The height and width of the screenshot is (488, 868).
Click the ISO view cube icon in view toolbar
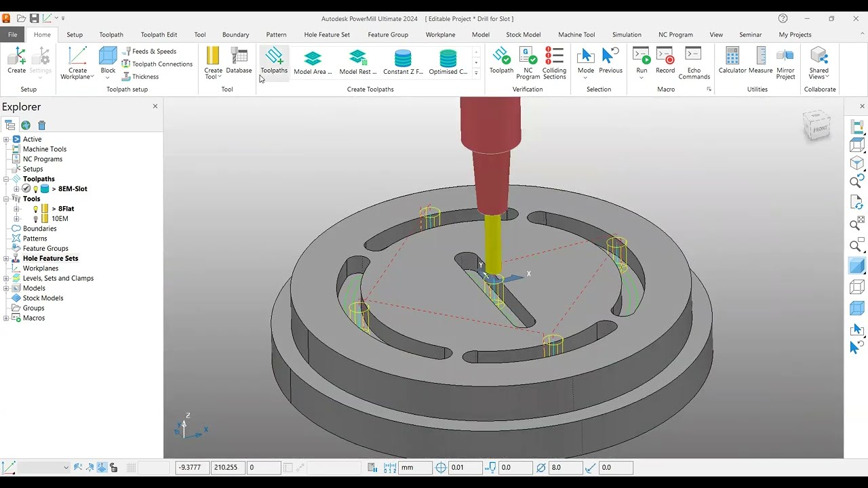[857, 163]
